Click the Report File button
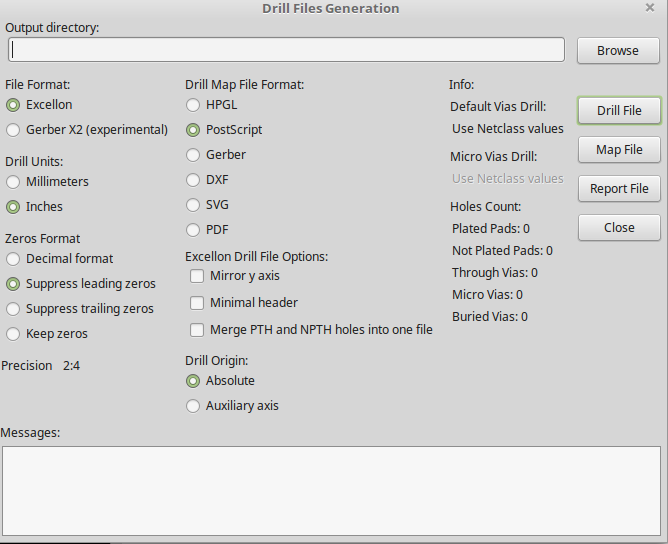The width and height of the screenshot is (668, 544). tap(618, 188)
